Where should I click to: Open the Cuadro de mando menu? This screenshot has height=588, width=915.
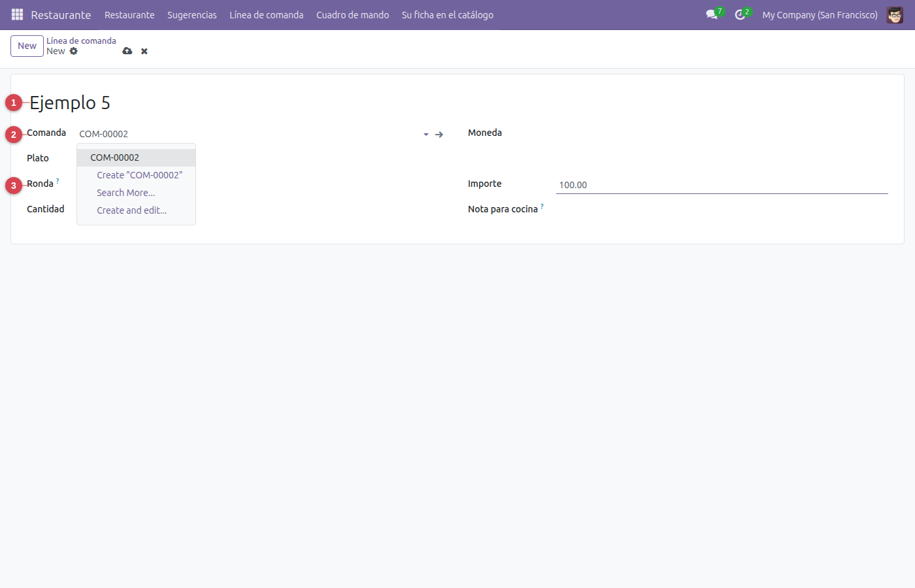(x=353, y=14)
